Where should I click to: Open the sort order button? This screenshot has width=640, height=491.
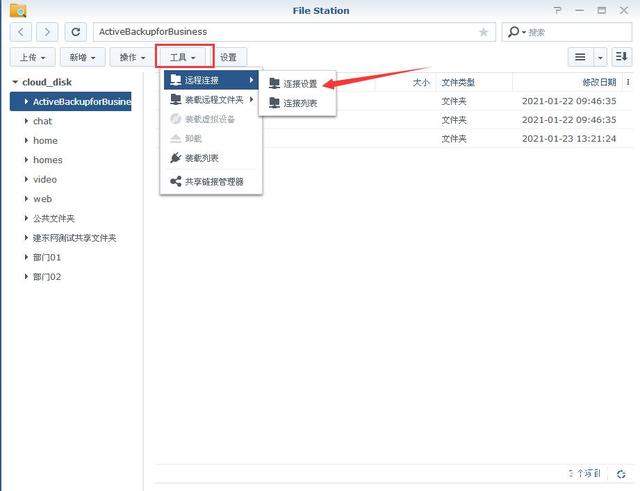(621, 57)
